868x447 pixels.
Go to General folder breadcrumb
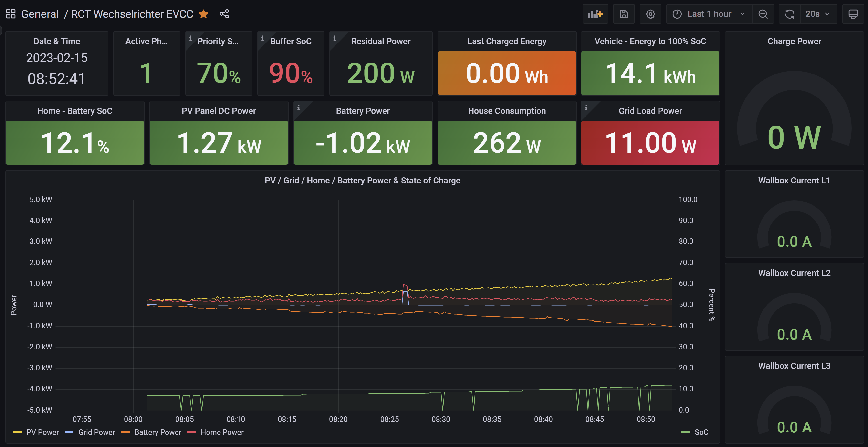pos(40,14)
